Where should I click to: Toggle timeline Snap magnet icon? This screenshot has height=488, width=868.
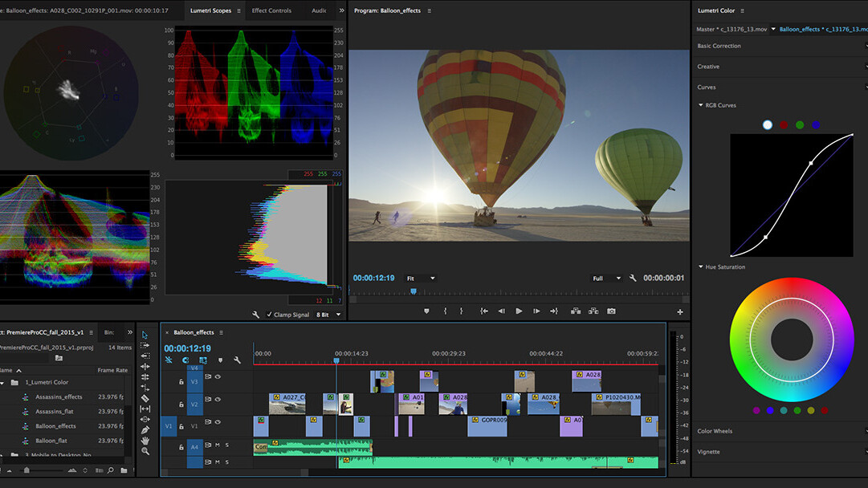(185, 360)
